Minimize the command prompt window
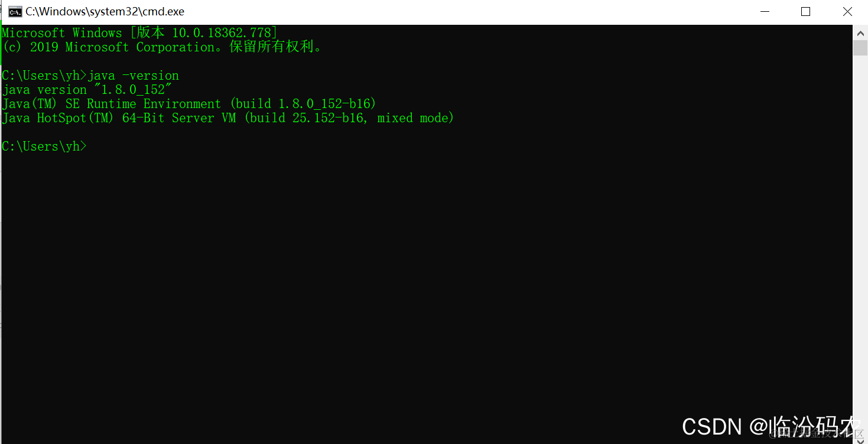The image size is (868, 444). [765, 12]
